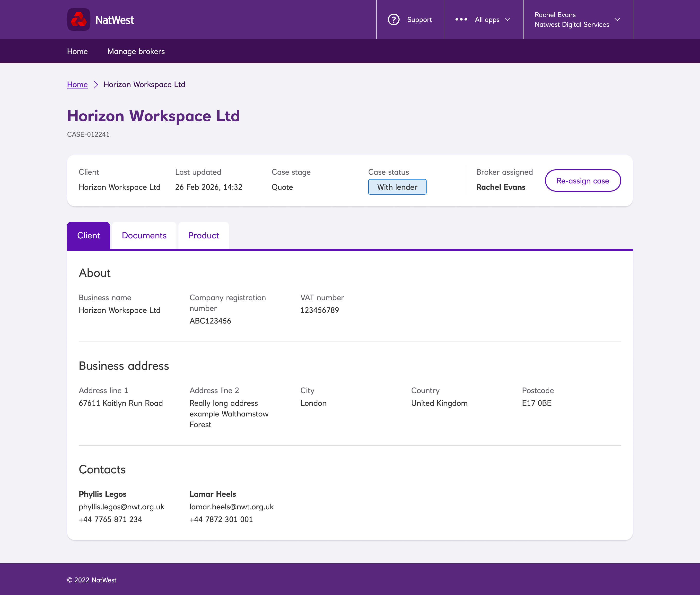The width and height of the screenshot is (700, 595).
Task: Click the NatWest logo icon
Action: pyautogui.click(x=79, y=19)
